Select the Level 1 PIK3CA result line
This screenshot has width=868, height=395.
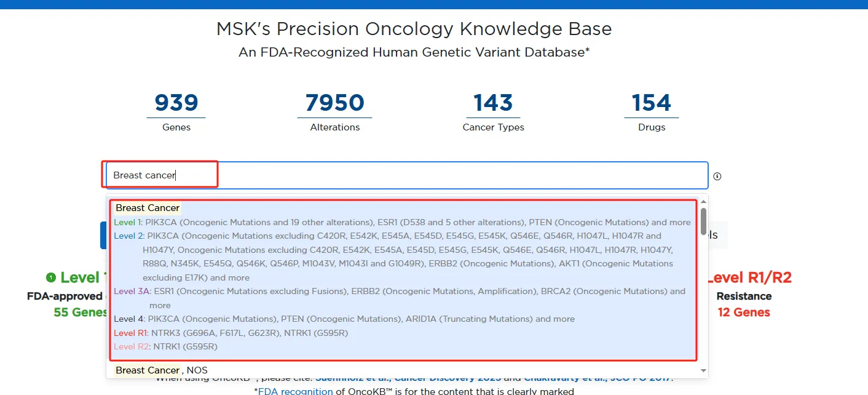[x=402, y=222]
